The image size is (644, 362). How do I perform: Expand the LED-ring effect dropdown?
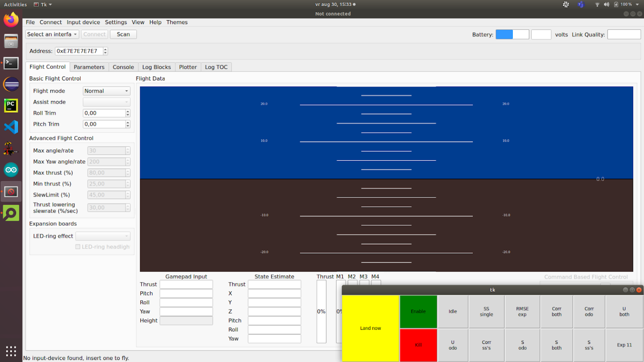(103, 236)
